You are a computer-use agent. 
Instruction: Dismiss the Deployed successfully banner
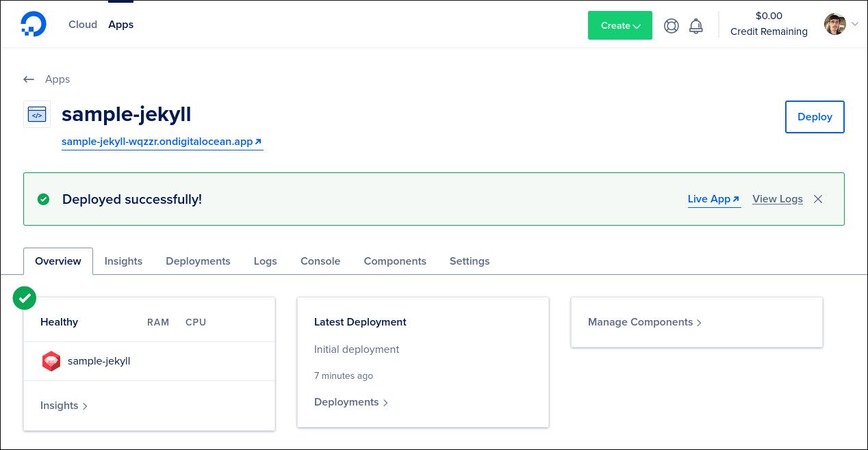818,199
